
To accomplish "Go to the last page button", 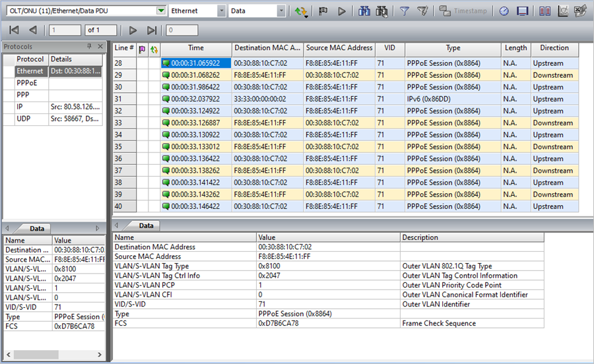I will [x=152, y=30].
